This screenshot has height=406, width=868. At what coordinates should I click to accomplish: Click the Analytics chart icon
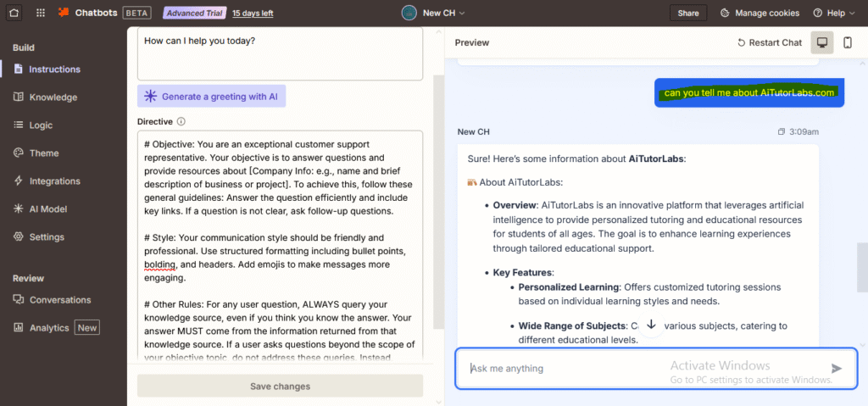pyautogui.click(x=19, y=328)
